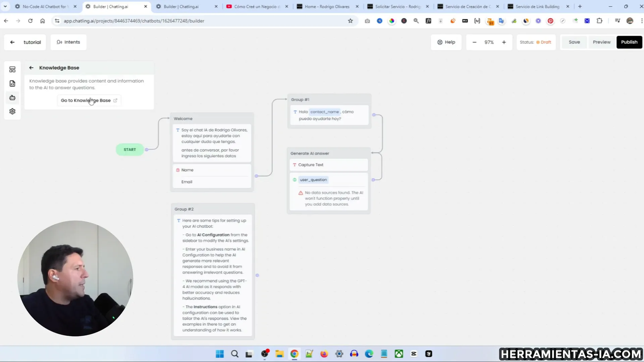Viewport: 644px width, 362px height.
Task: Zoom out using the minus icon
Action: (x=474, y=42)
